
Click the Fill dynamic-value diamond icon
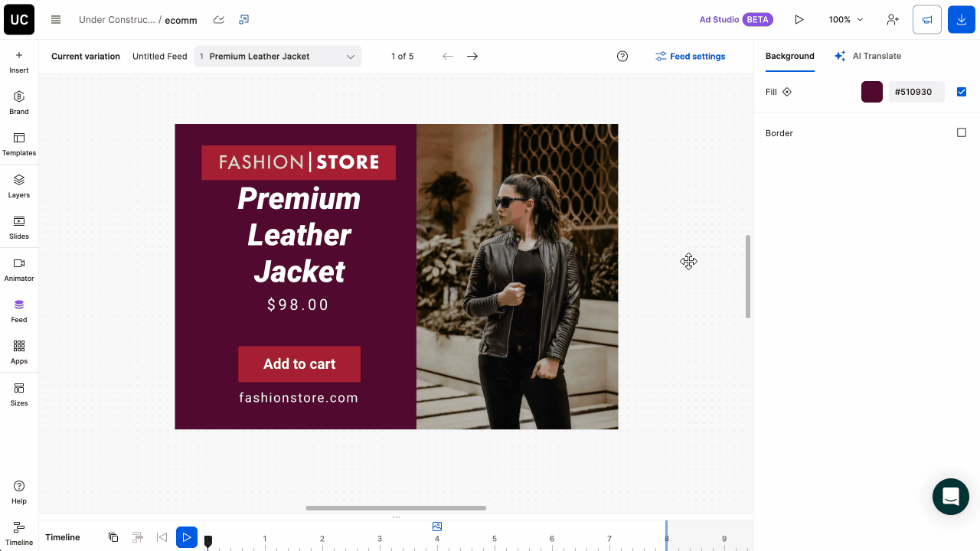pos(787,92)
